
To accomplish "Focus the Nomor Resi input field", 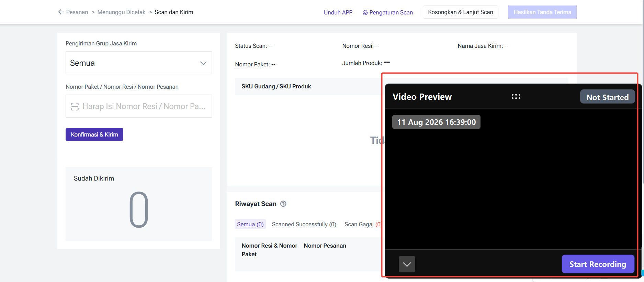I will [x=138, y=106].
